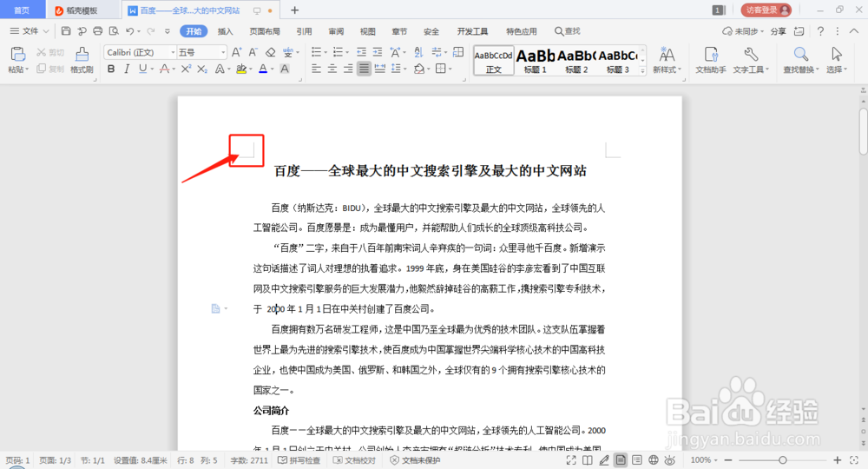Toggle Justify alignment button

pyautogui.click(x=364, y=69)
